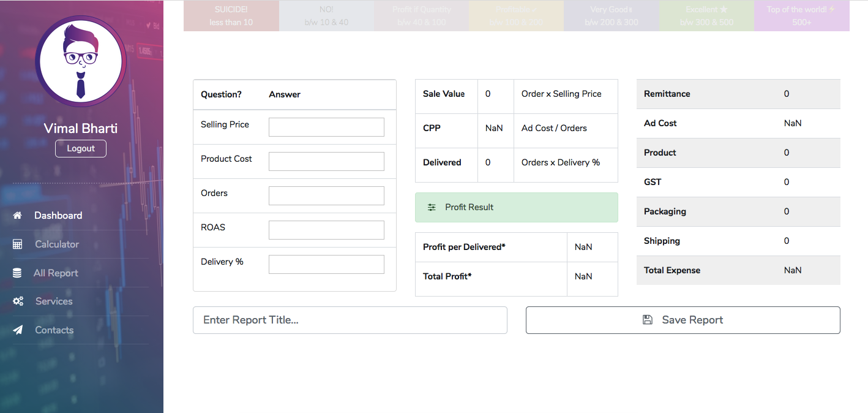This screenshot has height=413, width=868.
Task: Click the Product Cost input field
Action: [326, 161]
